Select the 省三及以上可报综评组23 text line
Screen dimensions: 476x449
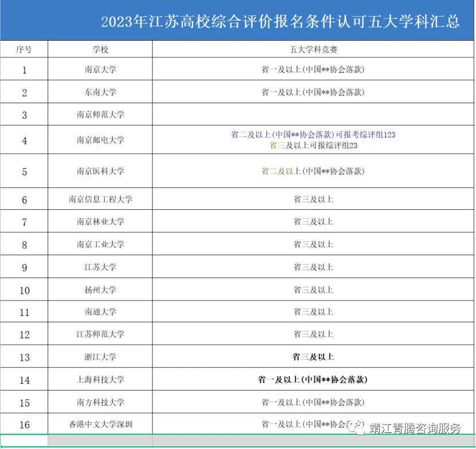tap(313, 146)
